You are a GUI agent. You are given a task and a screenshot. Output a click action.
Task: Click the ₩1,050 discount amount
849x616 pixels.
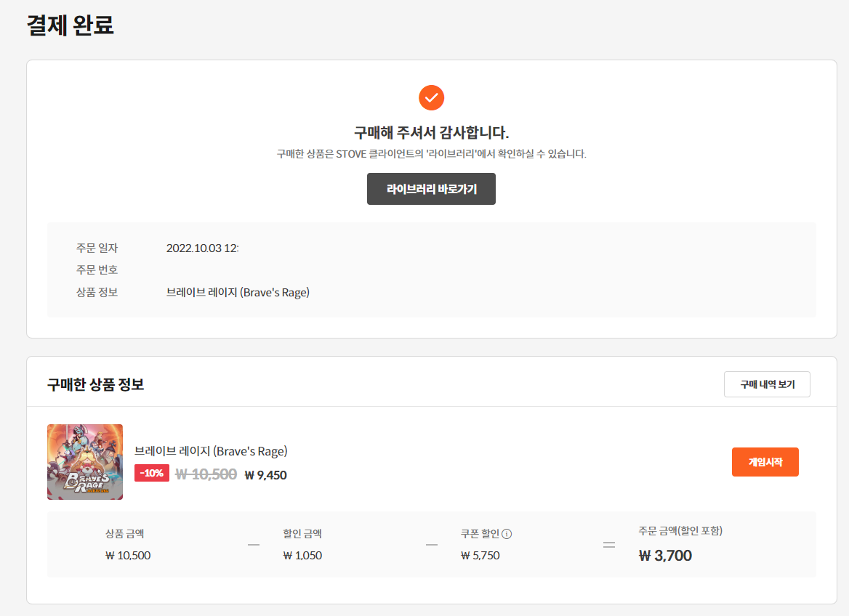302,556
